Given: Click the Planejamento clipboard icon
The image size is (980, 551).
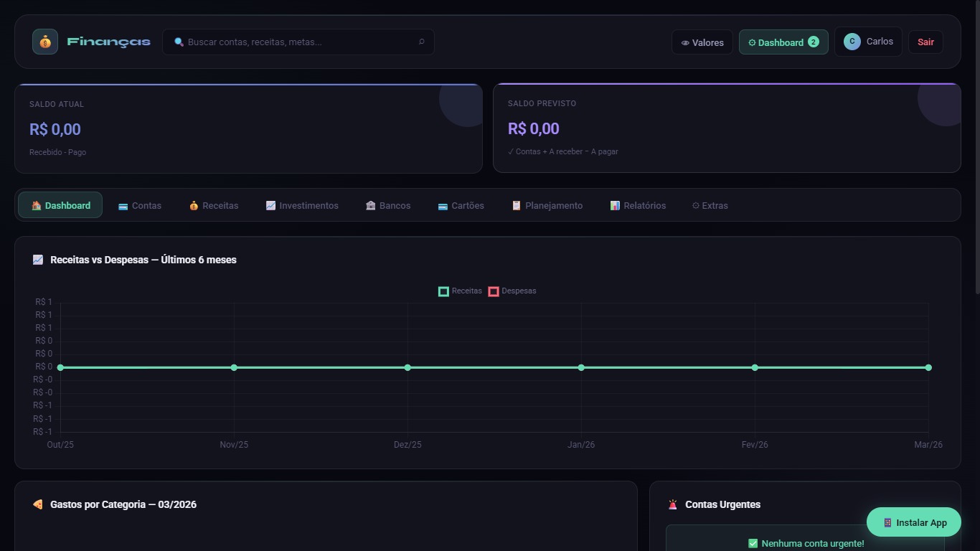Looking at the screenshot, I should click(x=516, y=206).
